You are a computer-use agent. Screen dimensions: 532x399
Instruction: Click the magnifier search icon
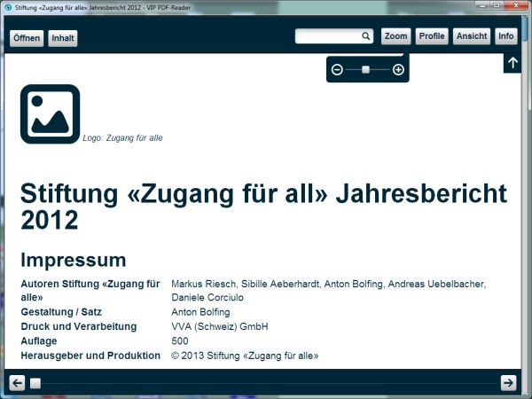click(x=365, y=36)
